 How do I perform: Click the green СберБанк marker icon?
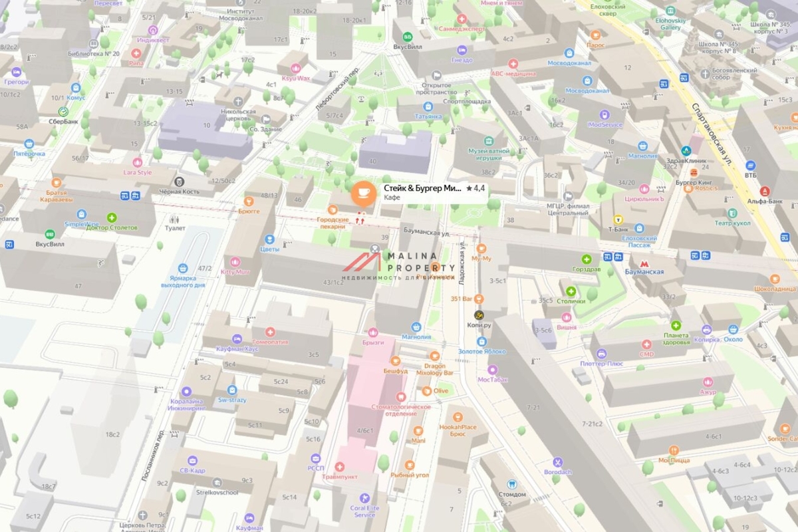63,112
